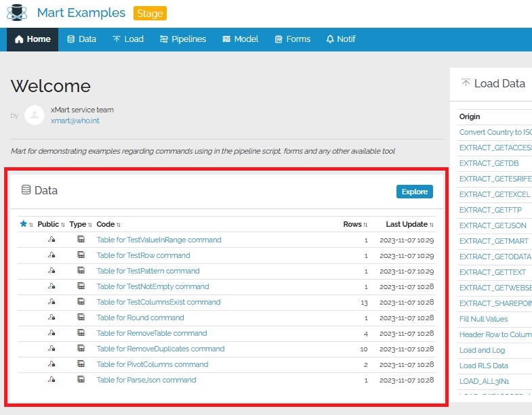This screenshot has width=532, height=415.
Task: Click public lock icon for TestNotEmpty row
Action: pos(52,286)
